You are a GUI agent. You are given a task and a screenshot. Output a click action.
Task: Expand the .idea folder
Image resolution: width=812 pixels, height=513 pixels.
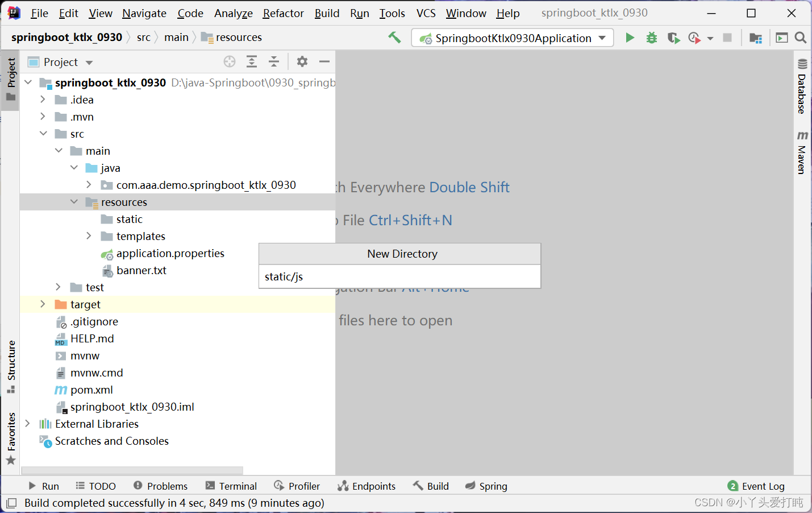[x=43, y=100]
